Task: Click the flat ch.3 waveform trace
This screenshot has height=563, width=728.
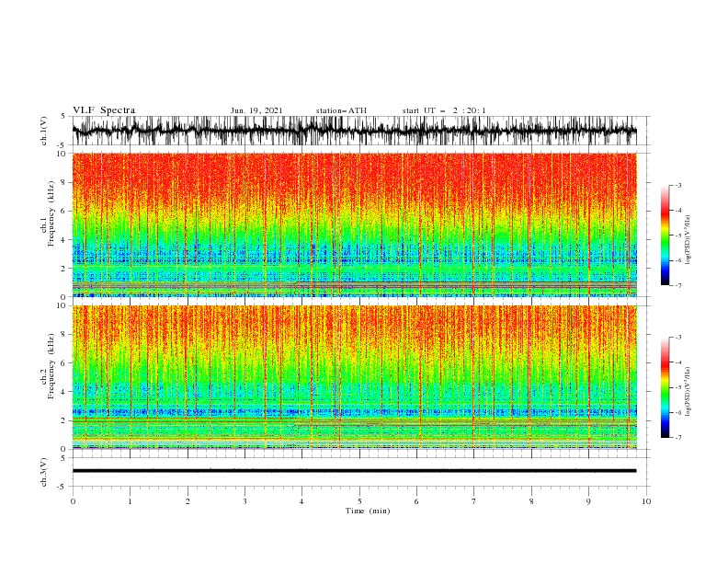Action: tap(354, 471)
